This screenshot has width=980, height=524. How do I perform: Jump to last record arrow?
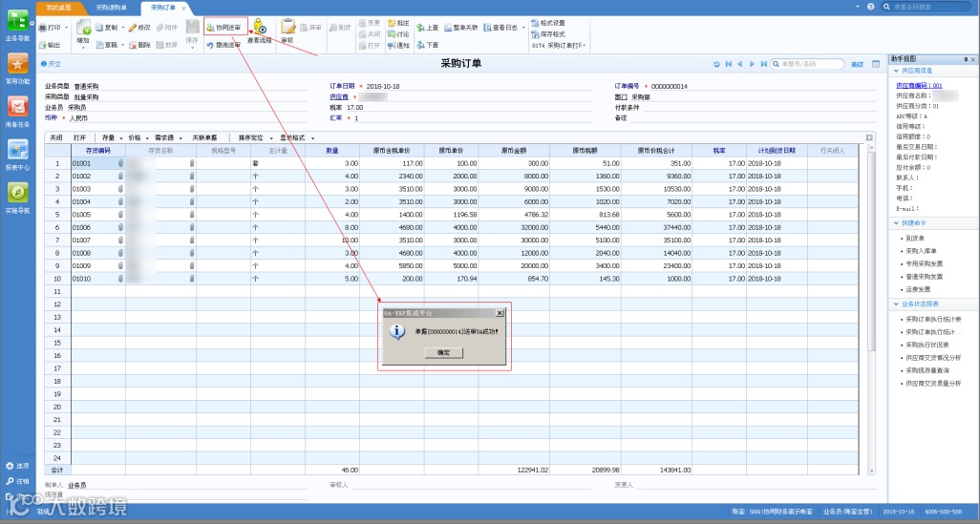pyautogui.click(x=764, y=64)
